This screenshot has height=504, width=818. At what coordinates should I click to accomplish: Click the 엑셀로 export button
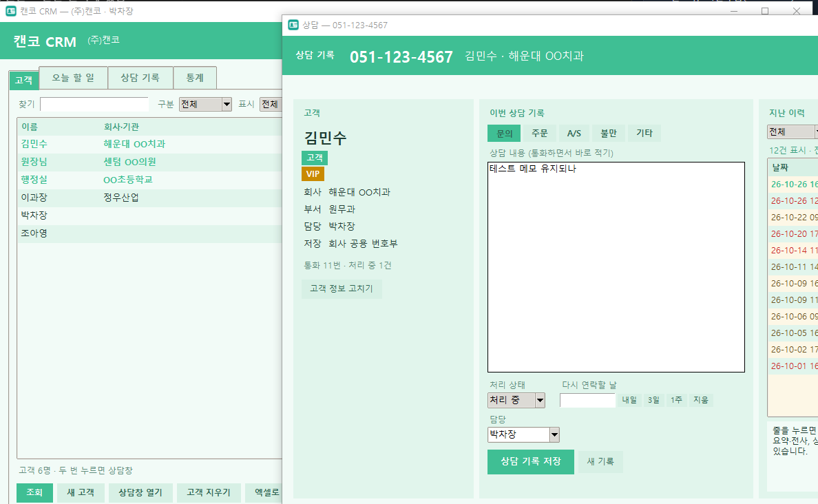(264, 492)
